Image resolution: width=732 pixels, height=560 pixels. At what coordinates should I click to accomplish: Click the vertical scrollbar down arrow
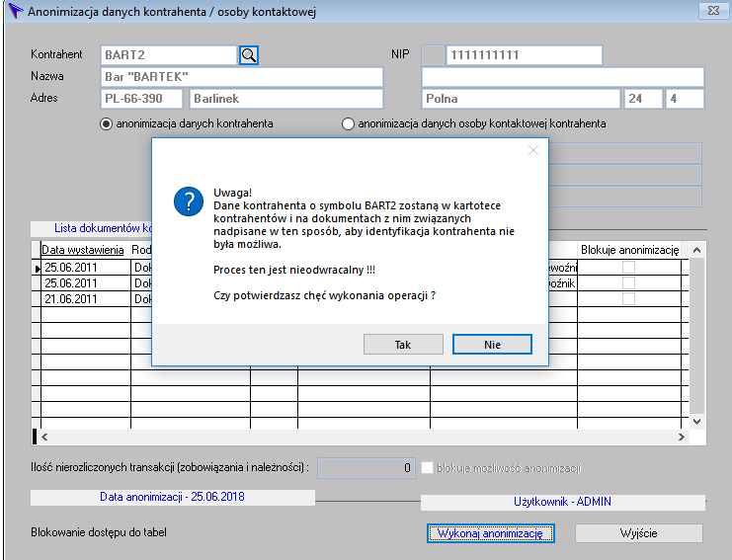pos(697,421)
